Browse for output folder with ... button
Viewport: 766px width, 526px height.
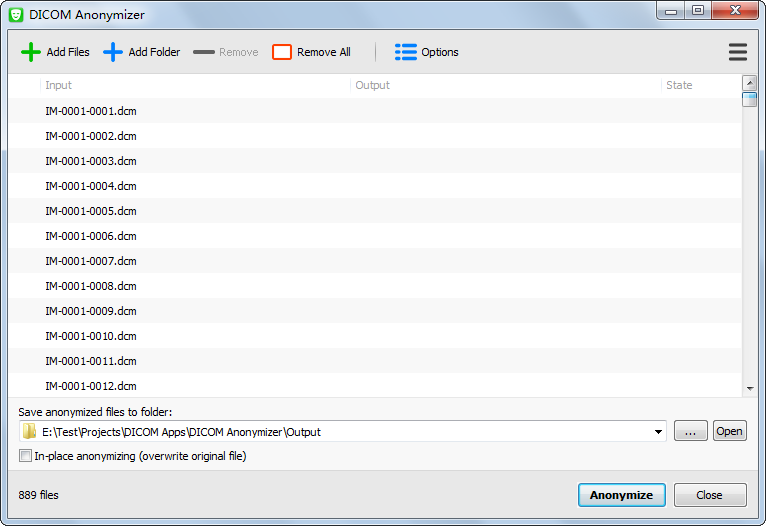pos(690,431)
